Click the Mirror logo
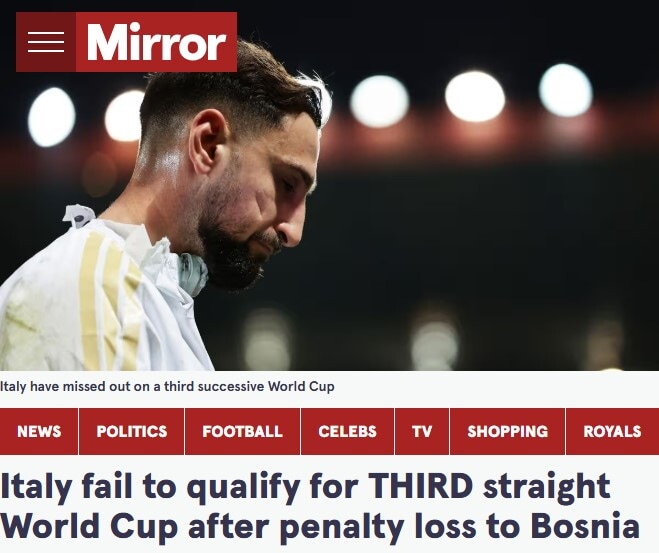The height and width of the screenshot is (553, 659). 156,42
